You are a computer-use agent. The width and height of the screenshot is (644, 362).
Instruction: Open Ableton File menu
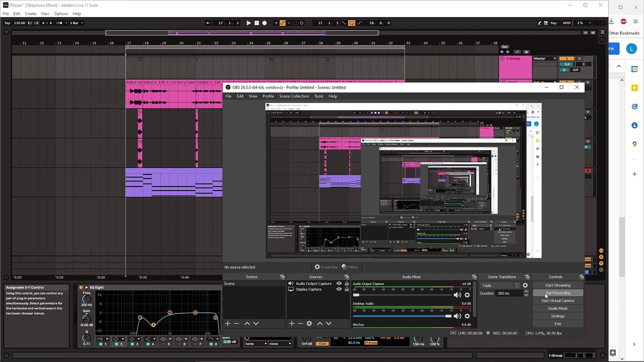coord(6,14)
